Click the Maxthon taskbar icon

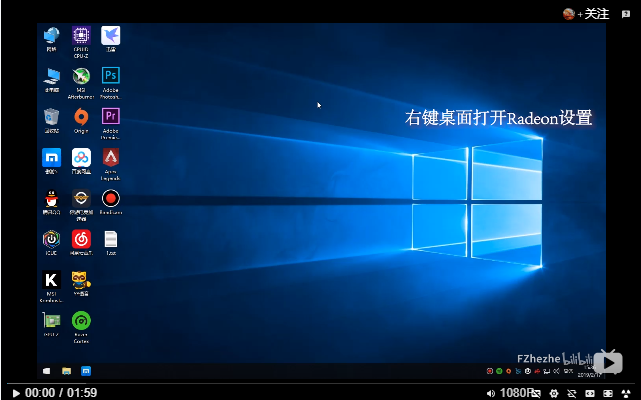(86, 371)
